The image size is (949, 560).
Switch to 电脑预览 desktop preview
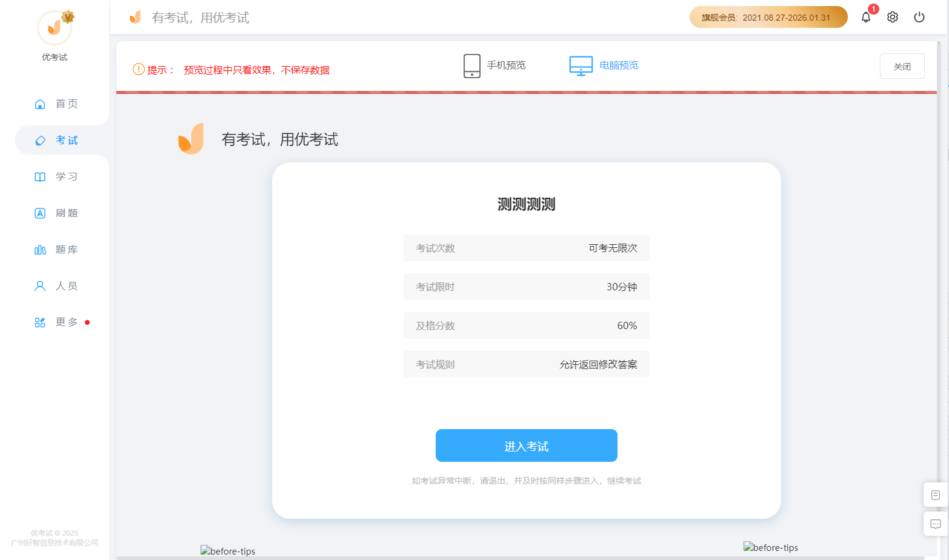tap(619, 65)
